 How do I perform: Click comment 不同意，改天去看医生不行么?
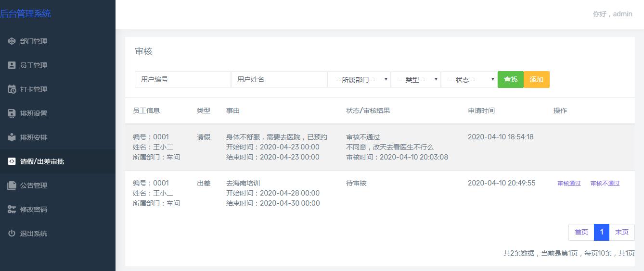390,147
